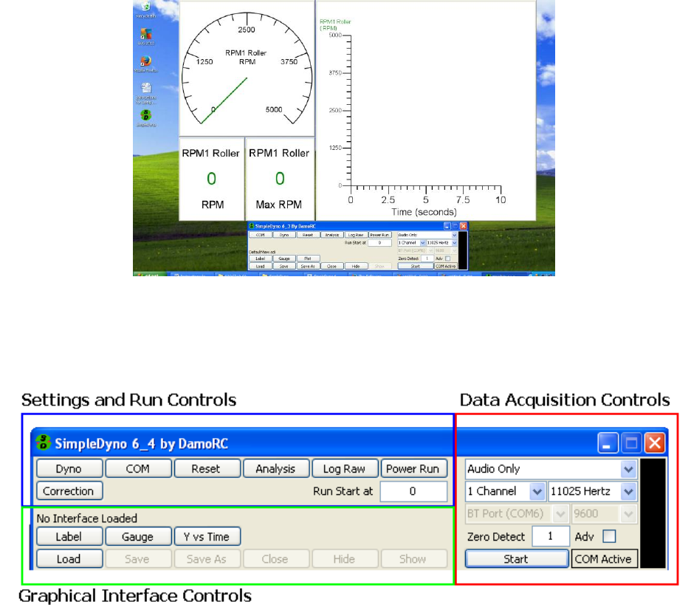
Task: Click Load in the enlarged 6_4 panel
Action: 69,558
